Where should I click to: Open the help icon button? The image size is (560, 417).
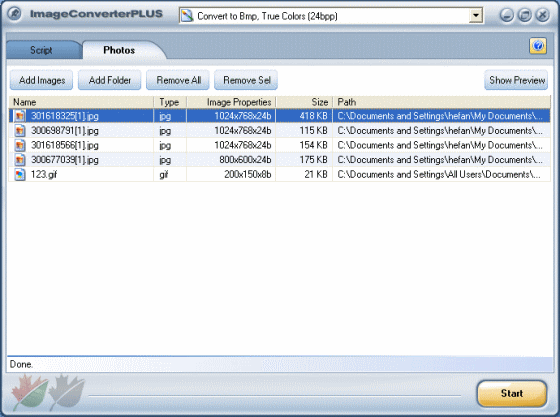point(538,46)
